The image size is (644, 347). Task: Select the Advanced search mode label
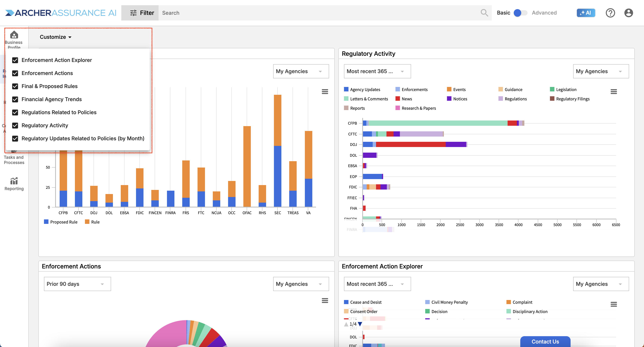tap(544, 13)
